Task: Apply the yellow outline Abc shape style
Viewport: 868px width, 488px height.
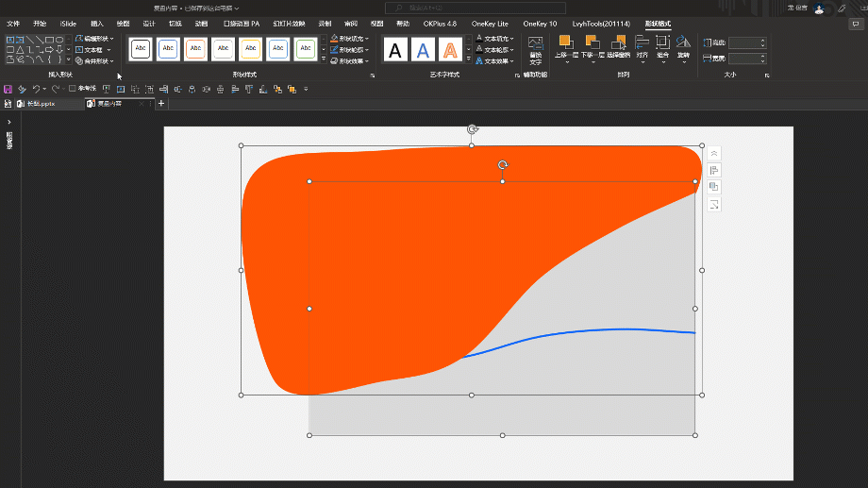Action: (x=250, y=49)
